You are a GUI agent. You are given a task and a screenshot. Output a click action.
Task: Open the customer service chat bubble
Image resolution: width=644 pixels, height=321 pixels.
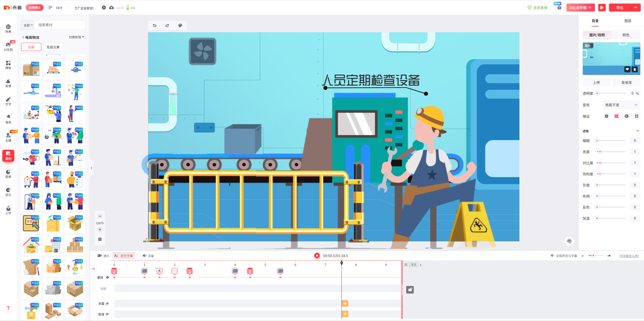tap(569, 241)
